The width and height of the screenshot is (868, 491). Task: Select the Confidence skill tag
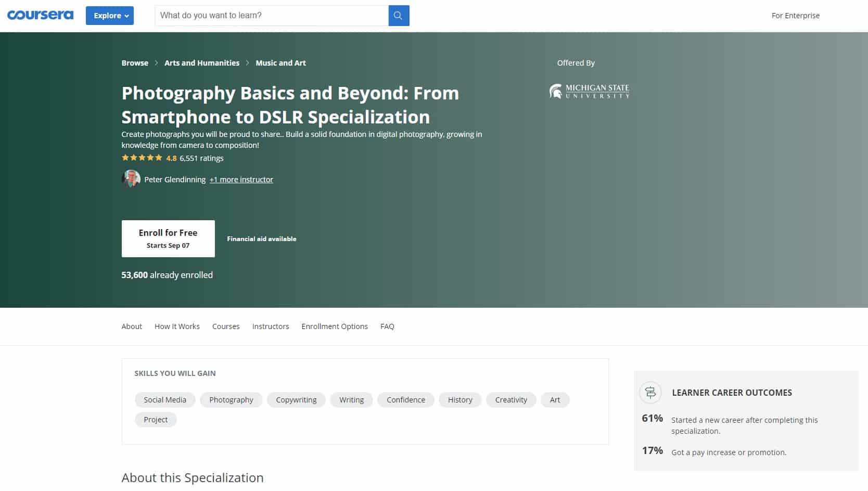(x=406, y=400)
